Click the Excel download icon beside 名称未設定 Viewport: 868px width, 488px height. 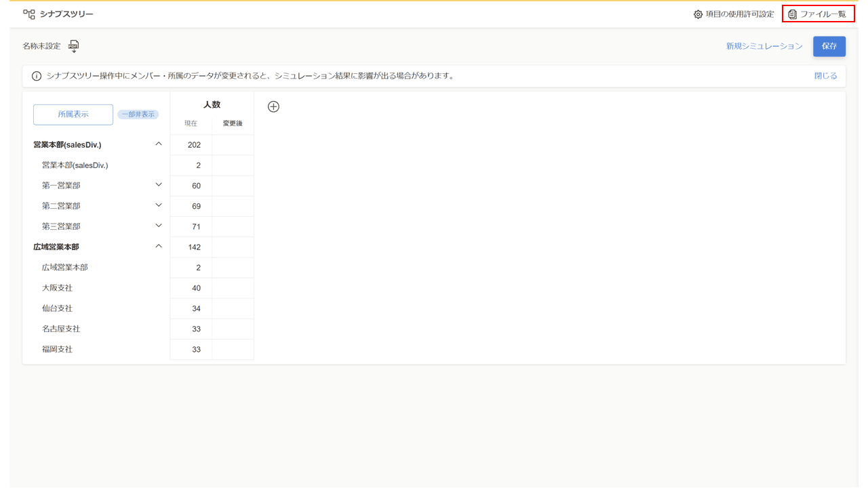(74, 46)
